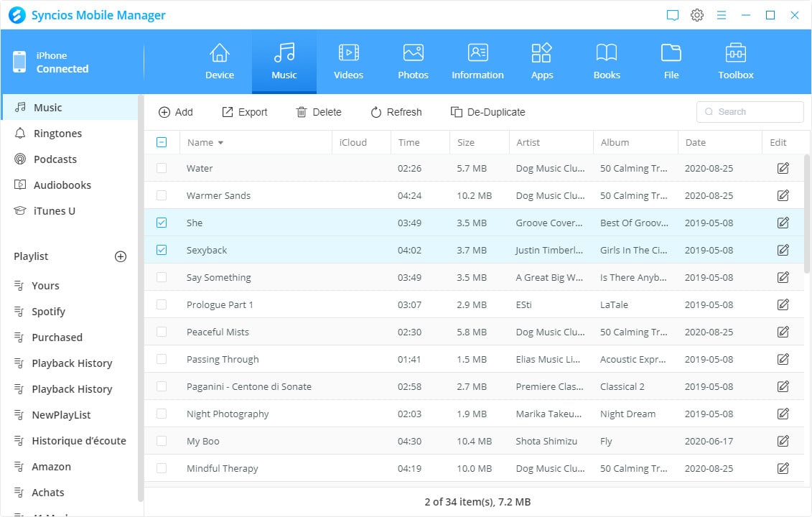Open the Device tab
Image resolution: width=812 pixels, height=517 pixels.
coord(220,62)
